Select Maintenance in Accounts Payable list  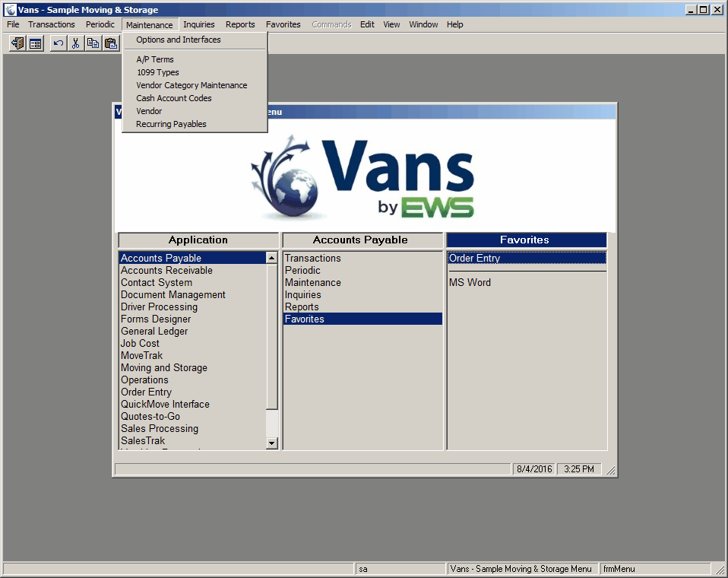pos(362,282)
